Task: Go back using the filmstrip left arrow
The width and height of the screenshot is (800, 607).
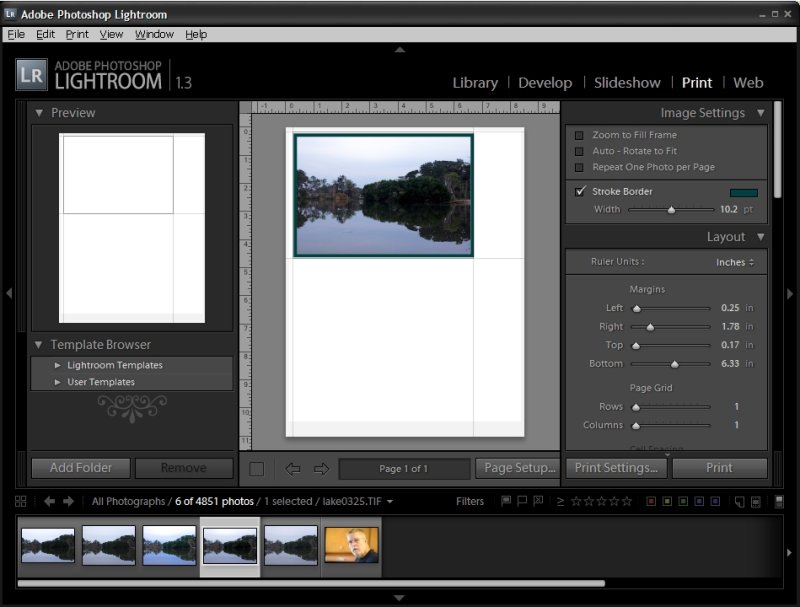Action: click(x=49, y=501)
